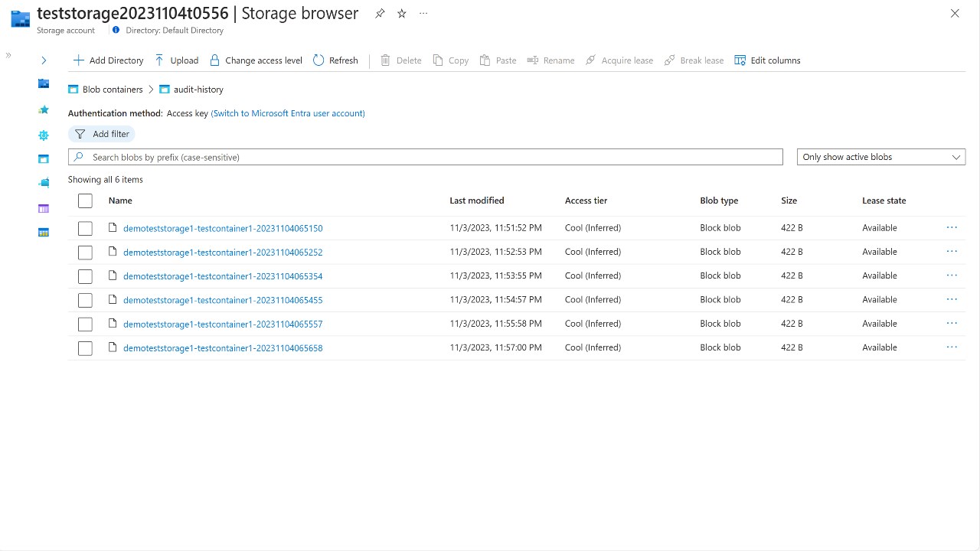Open the Blob containers sidebar icon
The image size is (980, 551).
[44, 159]
